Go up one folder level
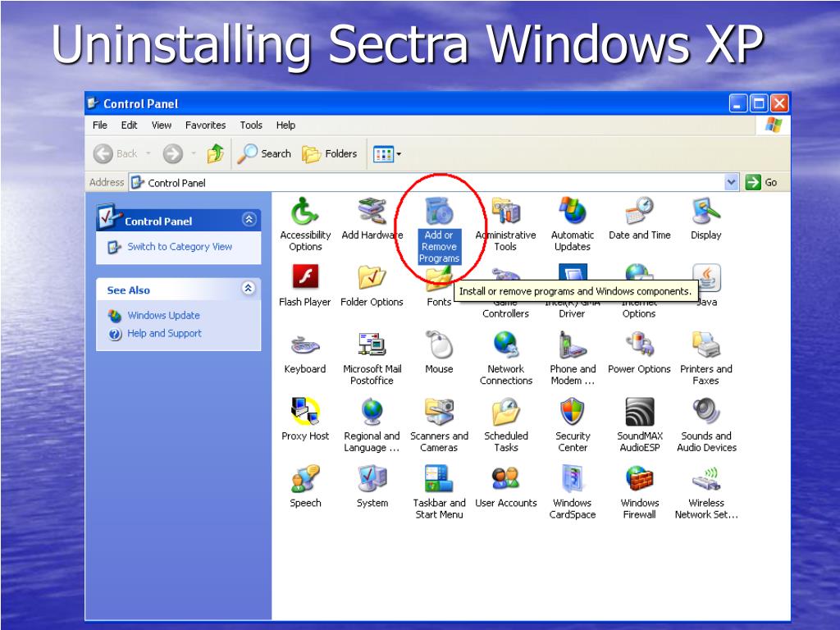 (216, 153)
